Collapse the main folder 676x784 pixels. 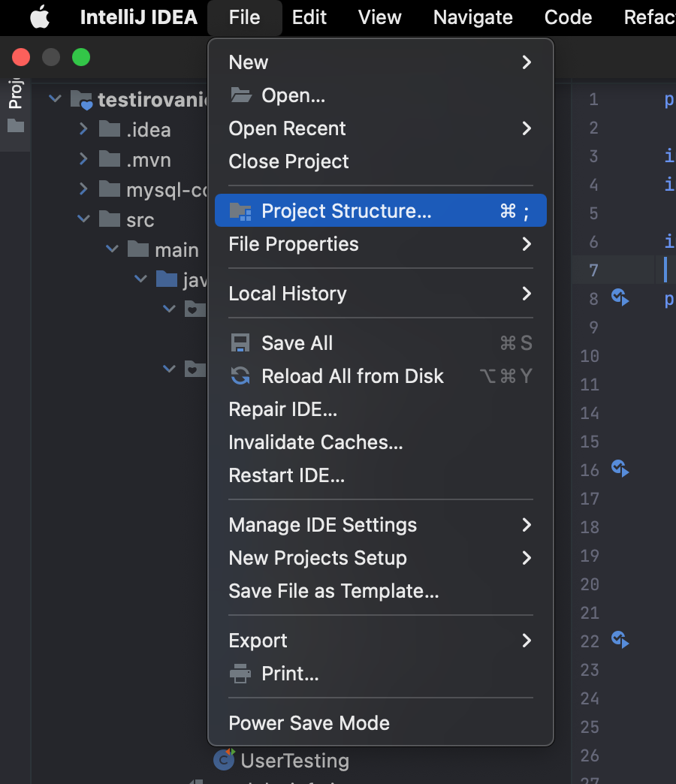(x=113, y=250)
